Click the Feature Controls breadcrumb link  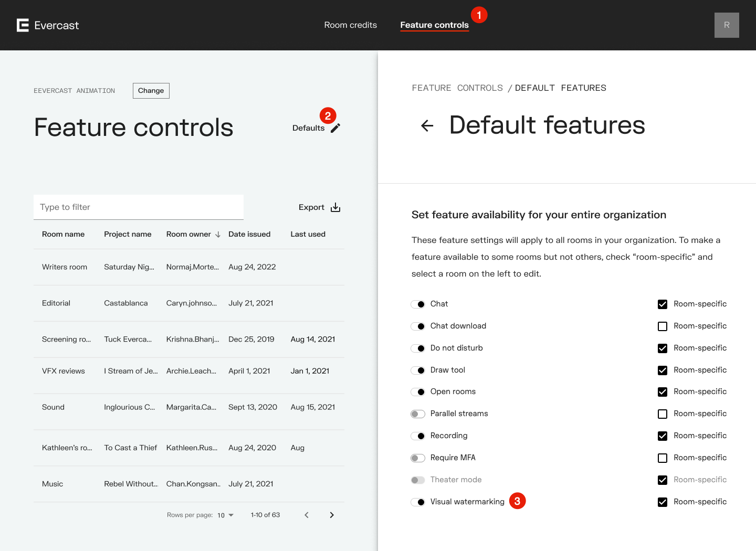point(457,88)
